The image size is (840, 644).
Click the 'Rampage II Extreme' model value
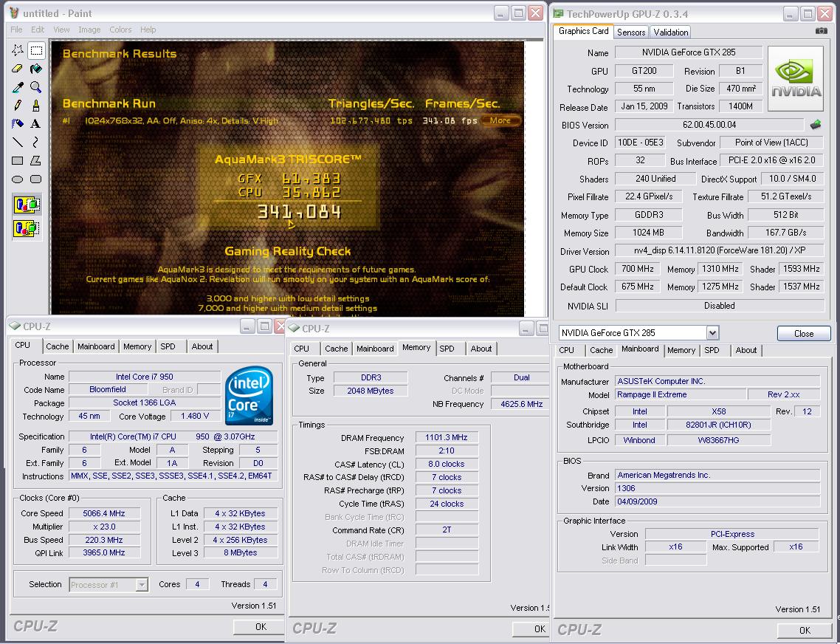[681, 394]
